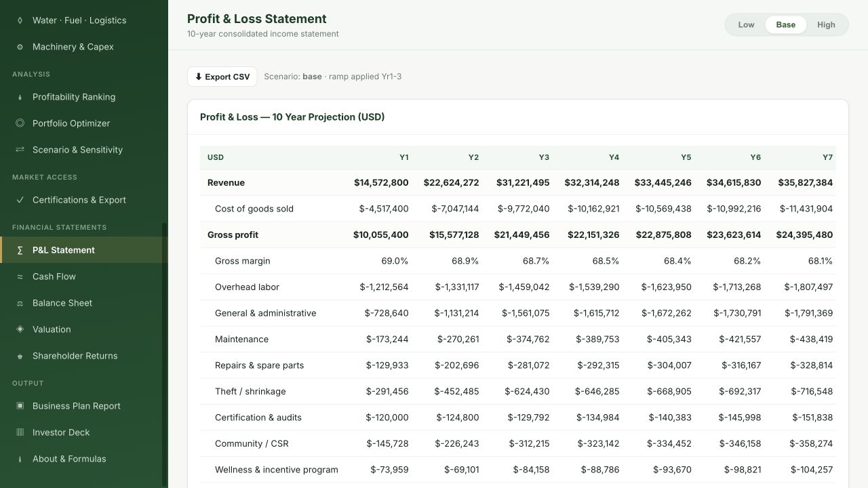Click the Water Fuel Logistics sidebar icon

(x=20, y=20)
